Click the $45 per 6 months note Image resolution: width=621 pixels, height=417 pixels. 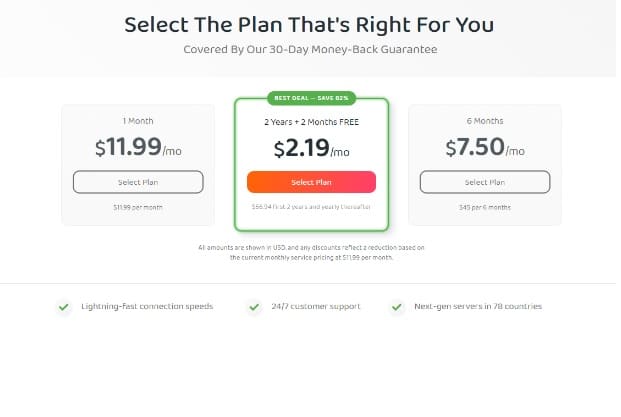[x=484, y=208]
